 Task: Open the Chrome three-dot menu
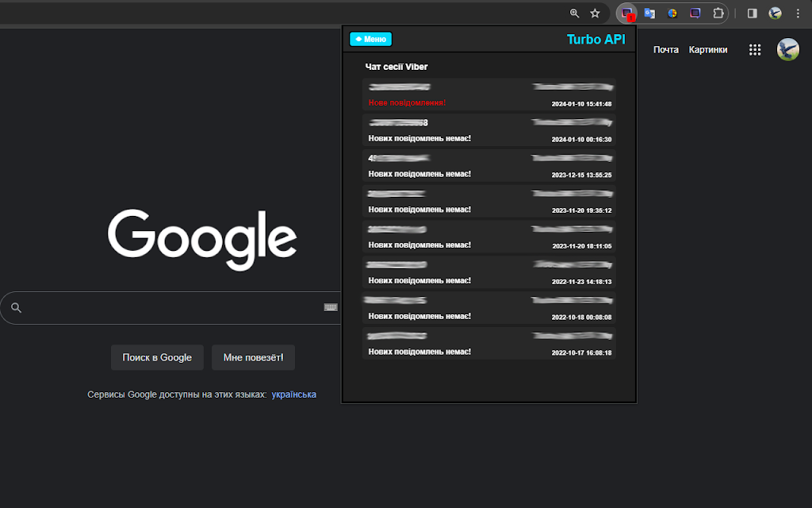pos(798,13)
